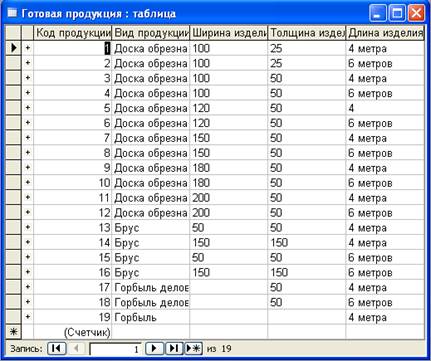The height and width of the screenshot is (361, 431).
Task: Select the Ширина изделия column header
Action: [x=229, y=33]
